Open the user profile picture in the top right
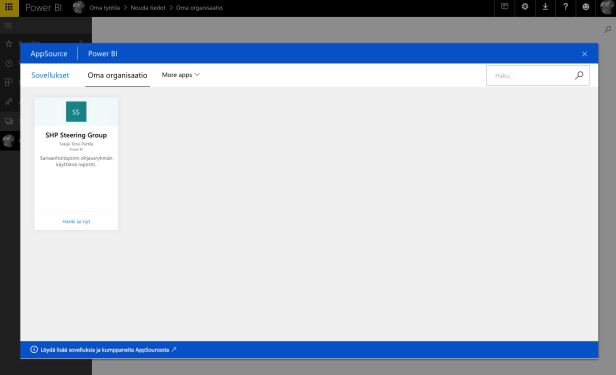Viewport: 616px width, 375px height. (x=607, y=7)
